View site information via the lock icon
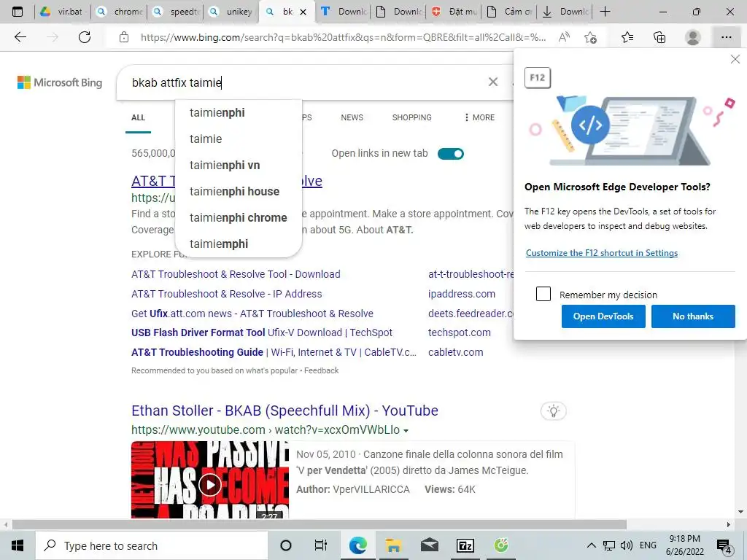Viewport: 747px width, 560px height. pyautogui.click(x=124, y=37)
